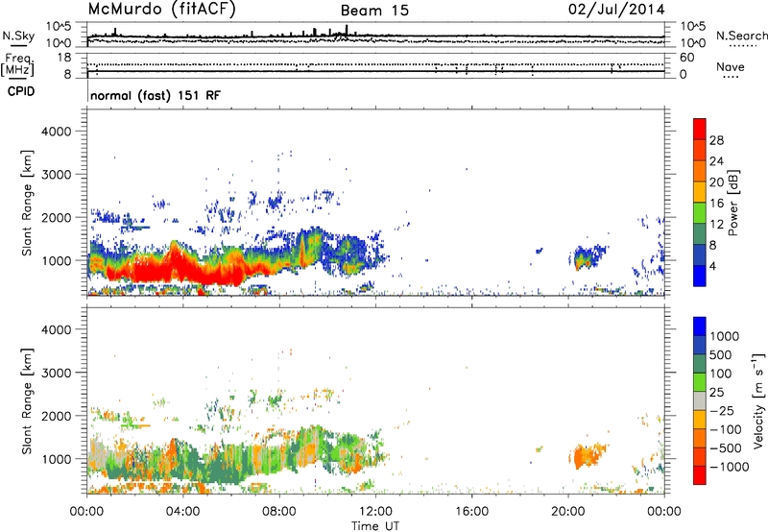
Task: Click the velocity panel 'Slant Range [km]' label
Action: pos(27,401)
